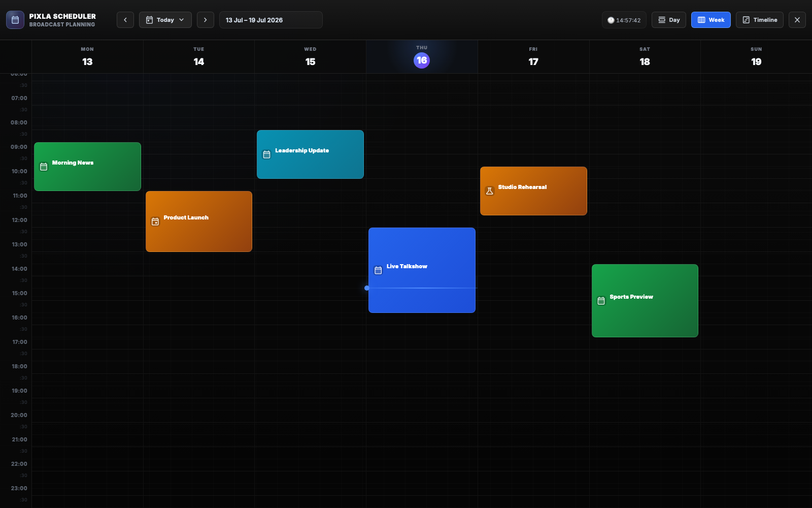The width and height of the screenshot is (812, 508).
Task: Click the Pixla Scheduler calendar logo icon
Action: [15, 20]
